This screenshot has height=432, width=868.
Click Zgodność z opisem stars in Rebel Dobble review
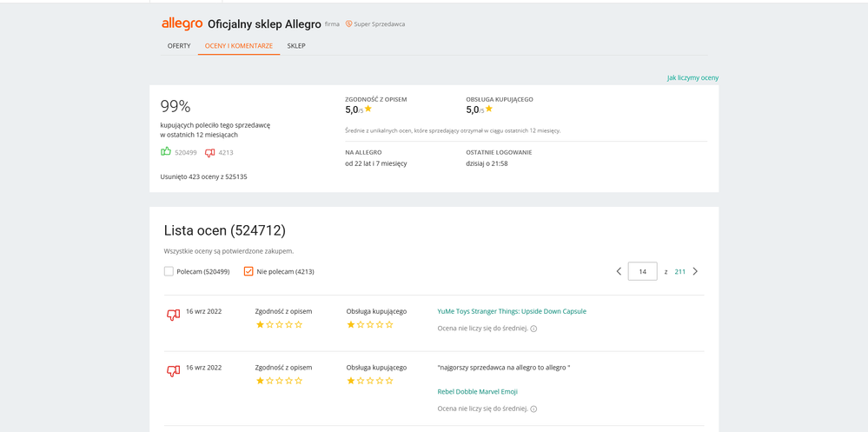(279, 381)
